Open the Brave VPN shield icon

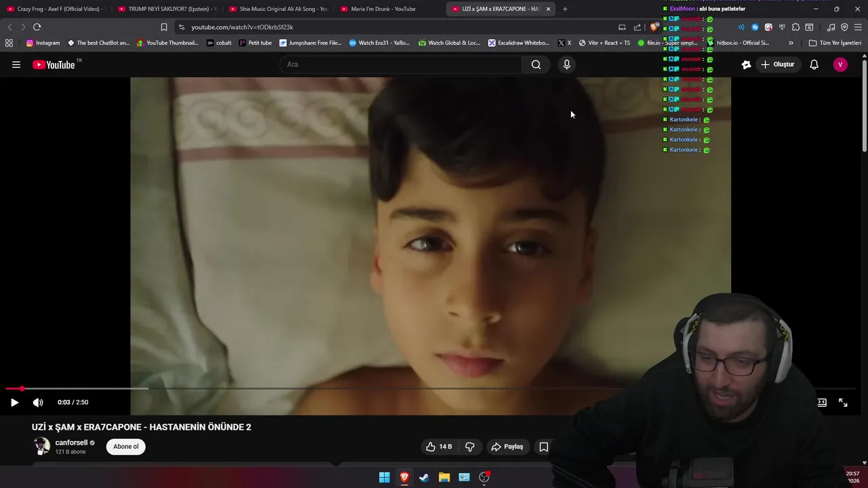[844, 27]
